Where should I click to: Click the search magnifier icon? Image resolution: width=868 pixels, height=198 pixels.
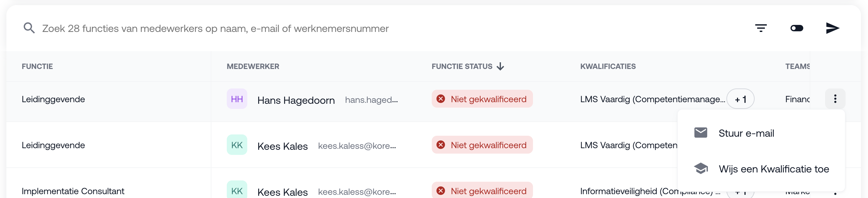29,28
